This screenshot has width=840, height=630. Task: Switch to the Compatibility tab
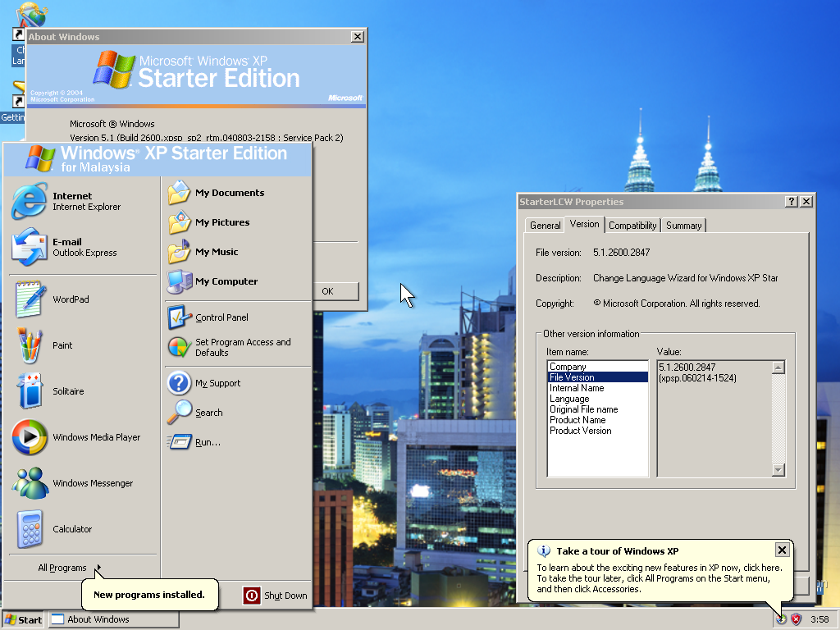pyautogui.click(x=632, y=226)
